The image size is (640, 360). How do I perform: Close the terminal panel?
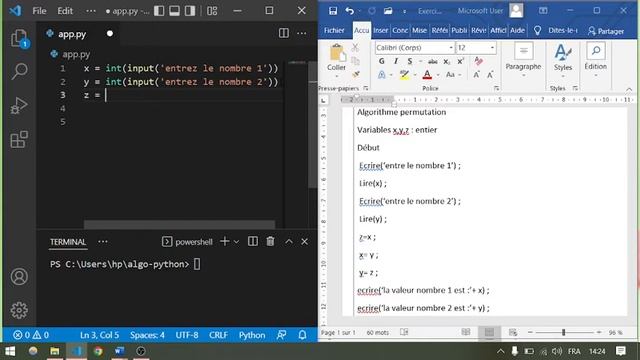click(x=304, y=241)
